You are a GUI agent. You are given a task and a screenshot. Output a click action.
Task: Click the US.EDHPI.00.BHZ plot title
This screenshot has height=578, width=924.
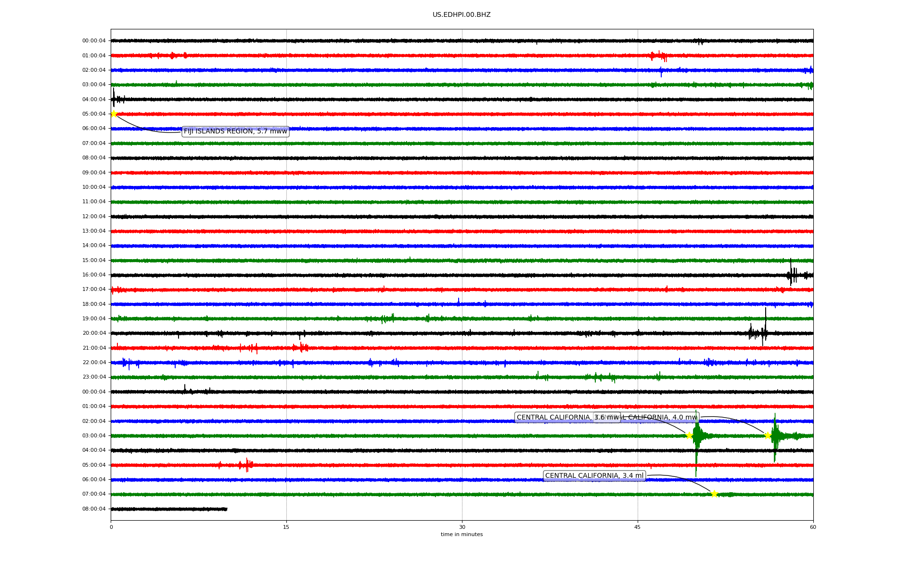(462, 15)
